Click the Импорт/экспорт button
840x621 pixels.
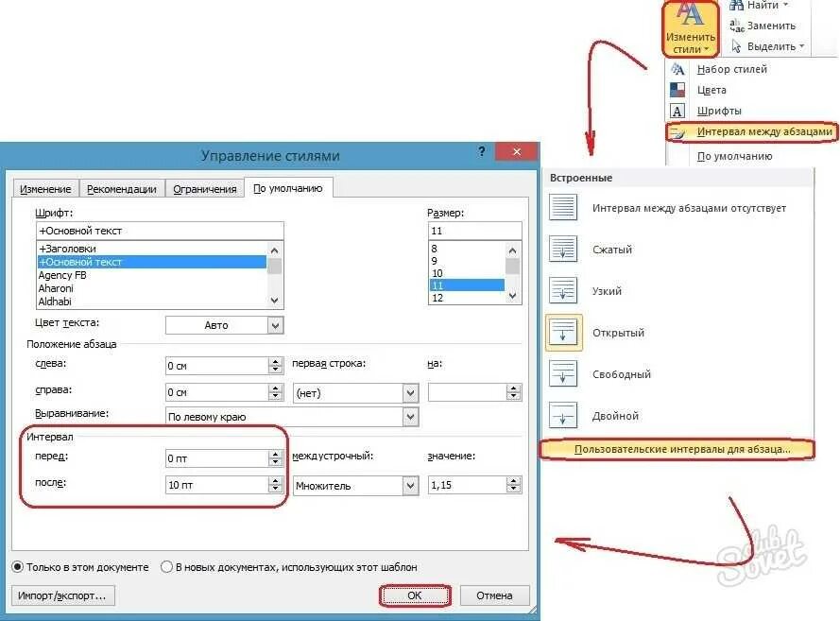pos(62,595)
